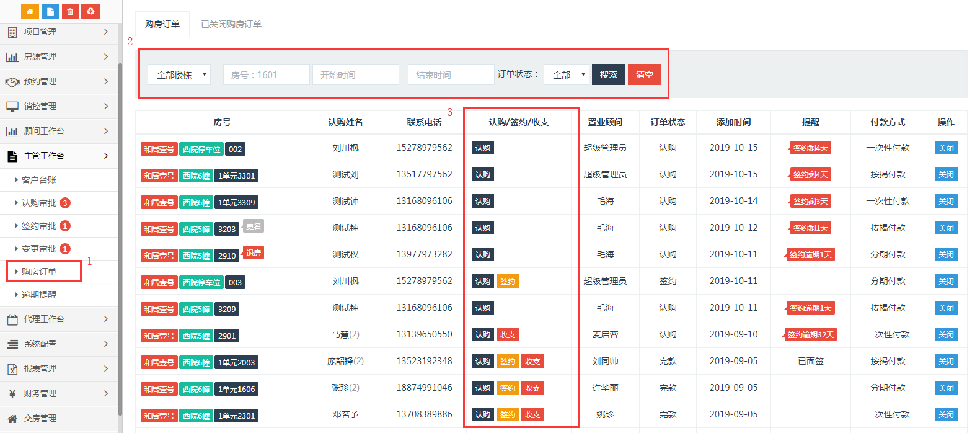Open the 订单状态 全部 dropdown
Screen dimensions: 980x433
(566, 74)
